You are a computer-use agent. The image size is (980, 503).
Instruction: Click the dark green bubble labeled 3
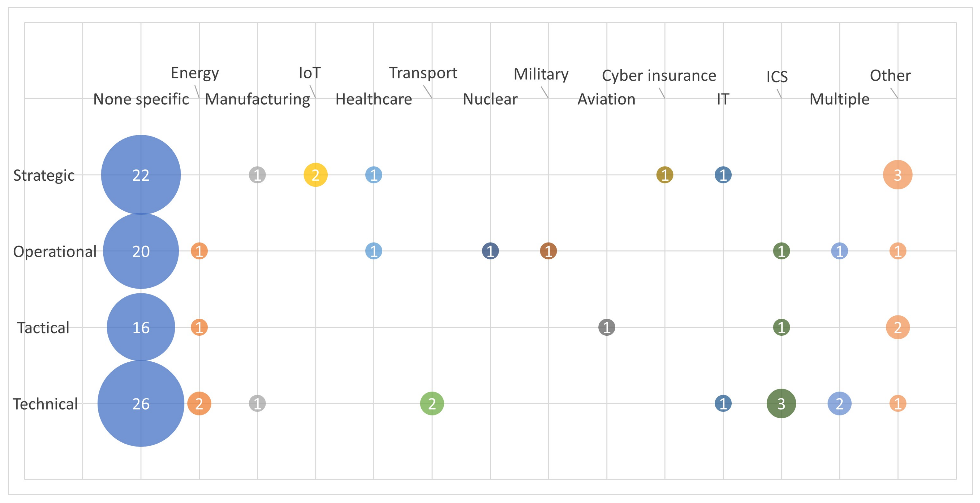click(x=781, y=403)
